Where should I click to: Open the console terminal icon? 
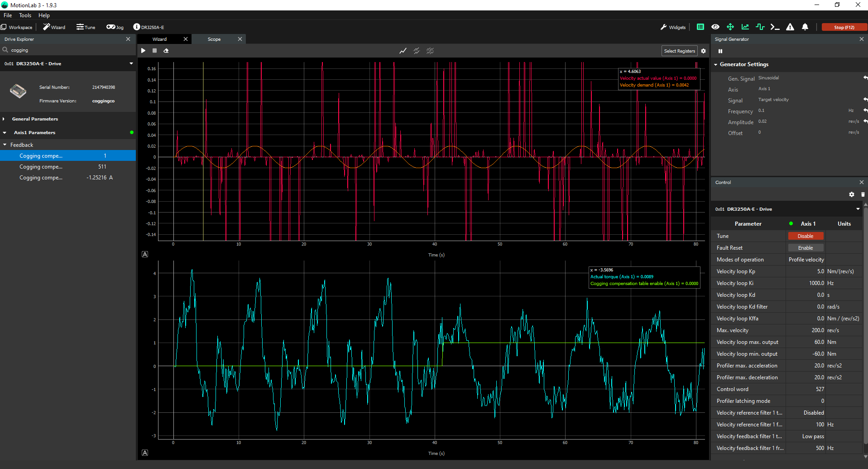(x=775, y=27)
